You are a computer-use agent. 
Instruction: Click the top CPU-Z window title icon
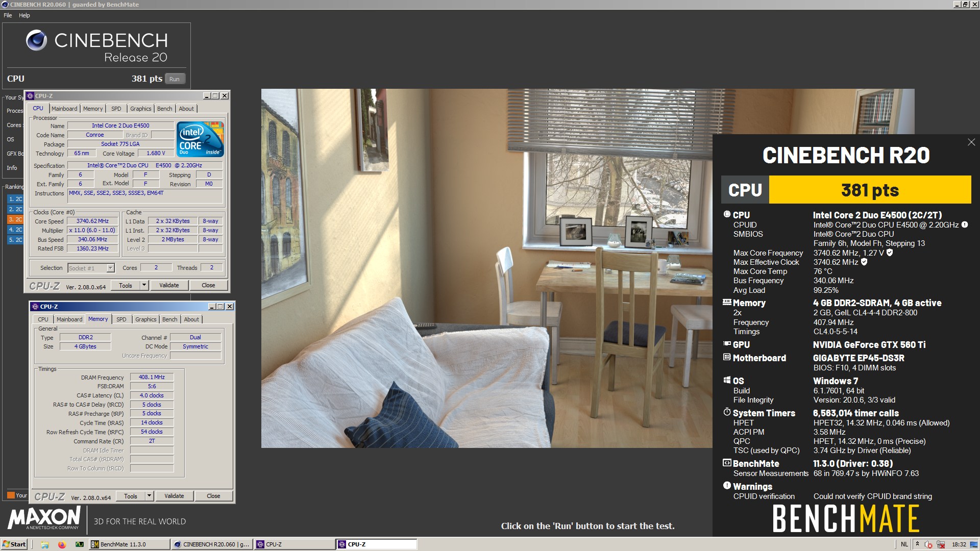[30, 96]
